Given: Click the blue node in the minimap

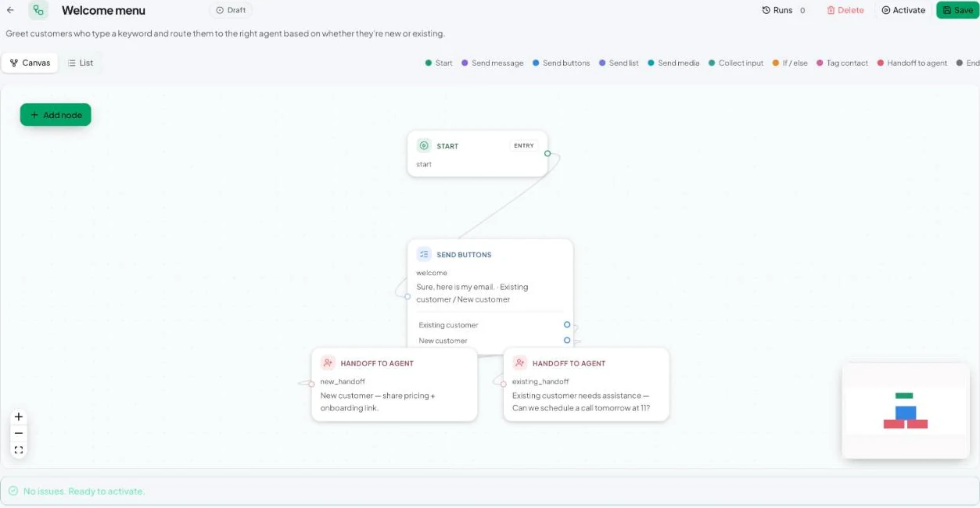Looking at the screenshot, I should 906,412.
